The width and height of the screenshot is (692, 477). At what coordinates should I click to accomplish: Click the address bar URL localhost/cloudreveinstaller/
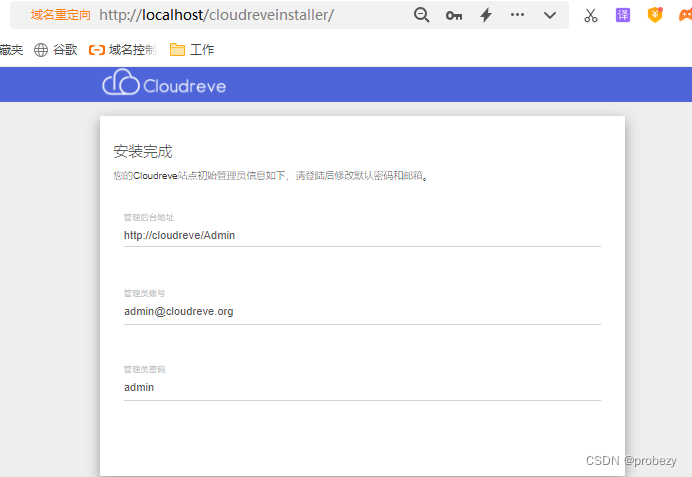216,15
